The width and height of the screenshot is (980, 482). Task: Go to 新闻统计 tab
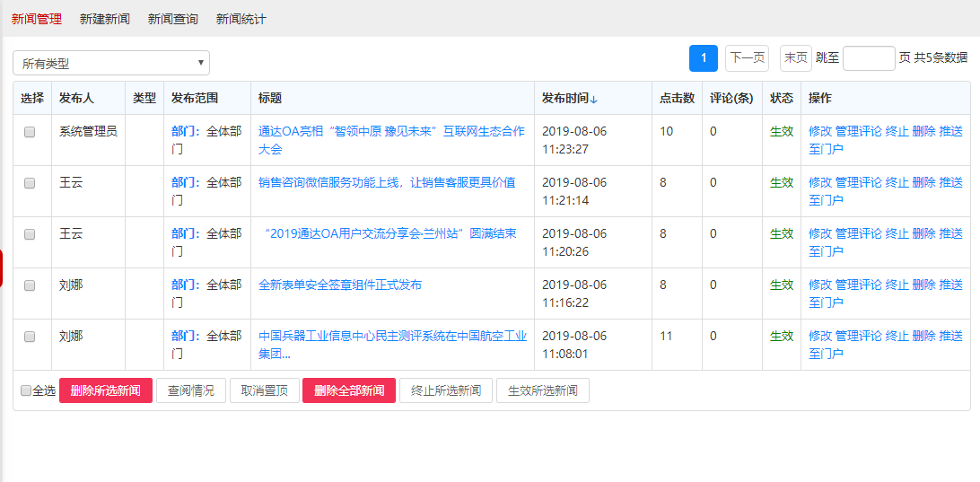(x=241, y=19)
